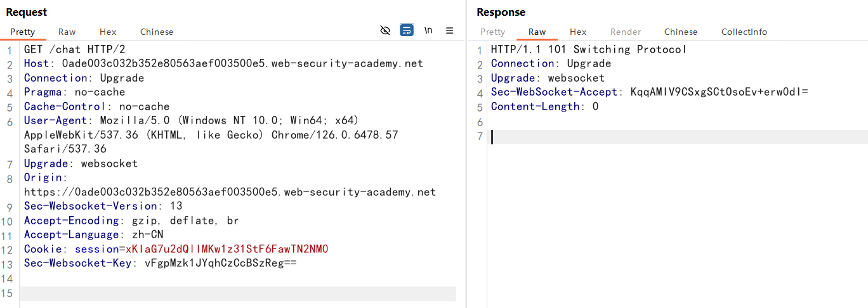The width and height of the screenshot is (868, 308).
Task: Toggle the blue line wrap icon
Action: 407,30
